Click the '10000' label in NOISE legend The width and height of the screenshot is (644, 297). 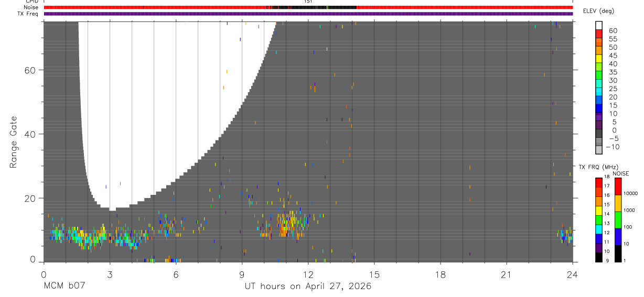point(631,193)
